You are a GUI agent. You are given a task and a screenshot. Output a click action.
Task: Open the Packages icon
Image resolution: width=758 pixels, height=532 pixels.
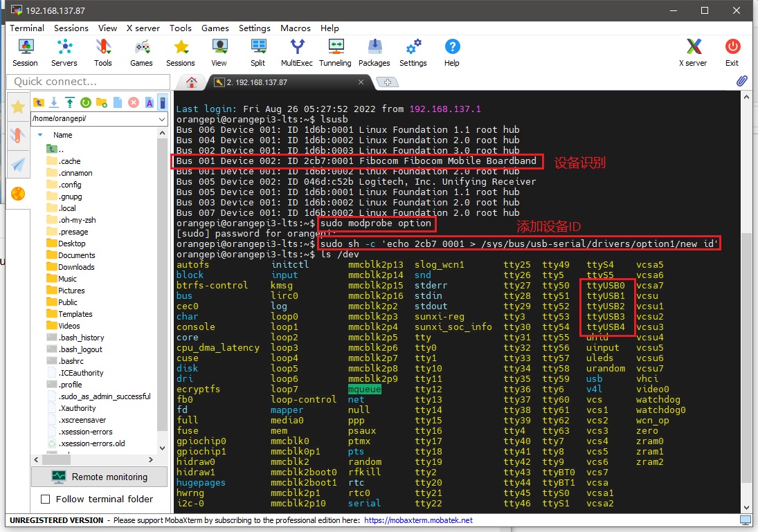pyautogui.click(x=375, y=52)
